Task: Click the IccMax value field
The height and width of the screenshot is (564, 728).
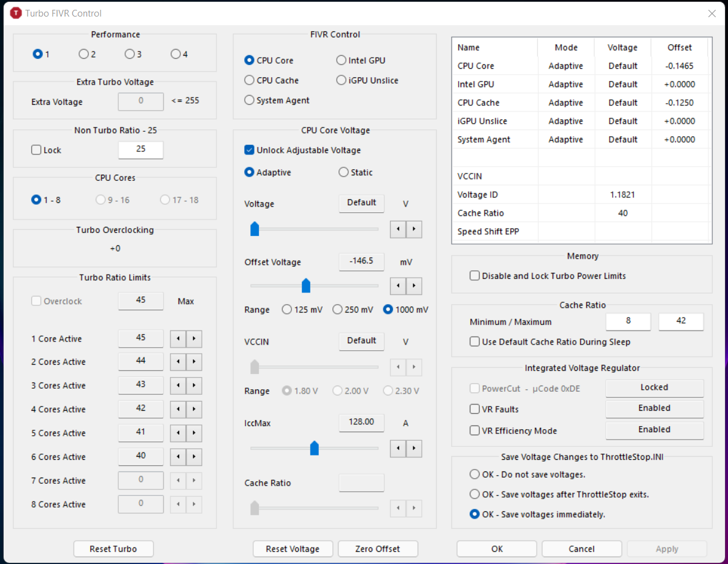Action: coord(361,422)
